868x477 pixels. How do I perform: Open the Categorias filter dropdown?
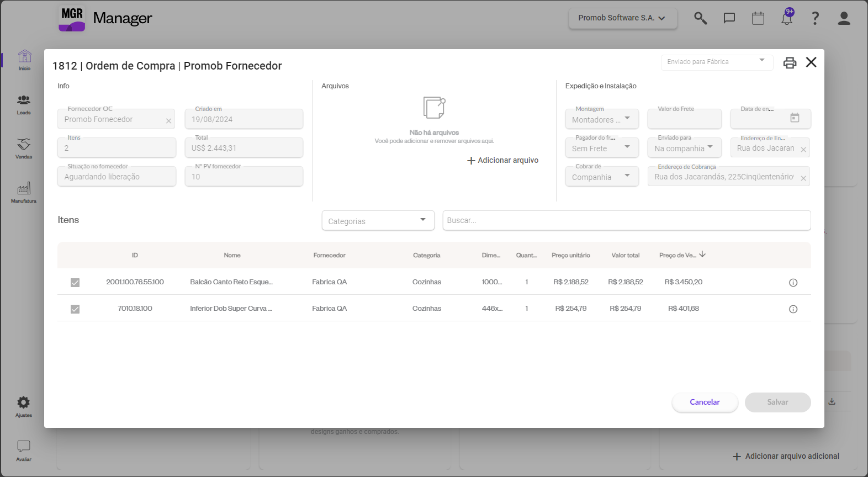[x=378, y=220]
